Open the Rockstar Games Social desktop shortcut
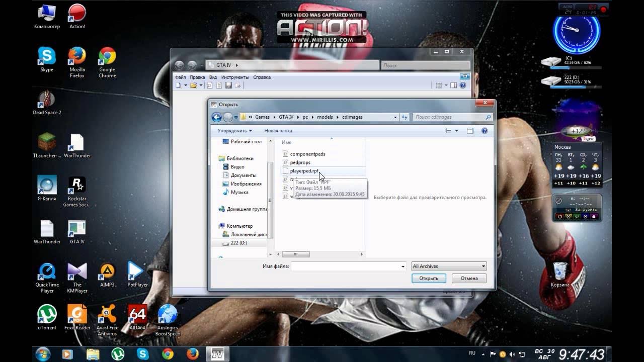 [x=77, y=192]
